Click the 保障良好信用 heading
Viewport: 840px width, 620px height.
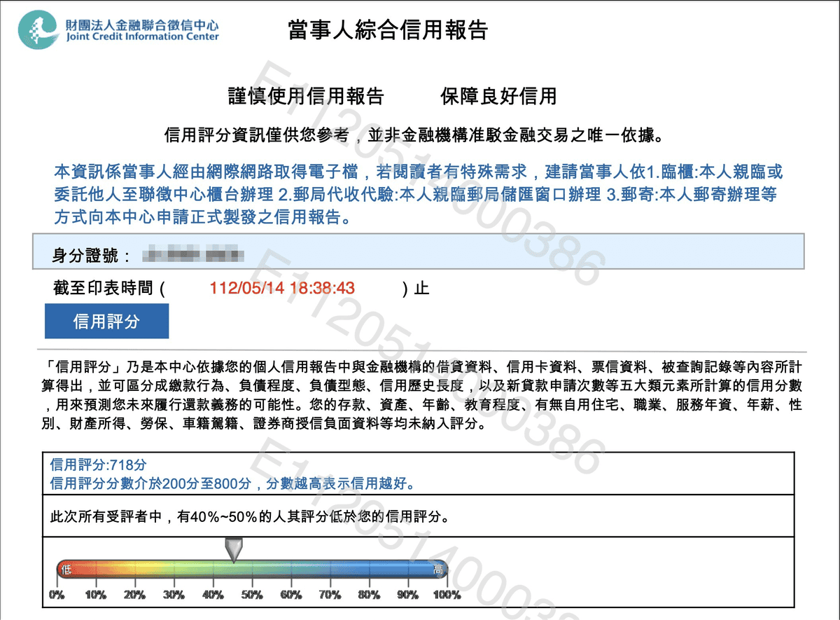(x=498, y=96)
